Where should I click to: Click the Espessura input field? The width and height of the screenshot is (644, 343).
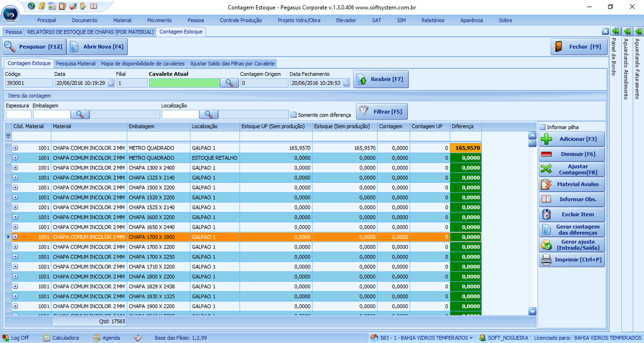[18, 114]
